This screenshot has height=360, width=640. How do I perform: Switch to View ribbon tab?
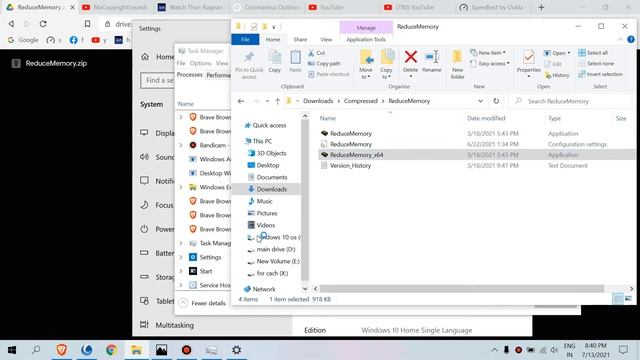(326, 40)
